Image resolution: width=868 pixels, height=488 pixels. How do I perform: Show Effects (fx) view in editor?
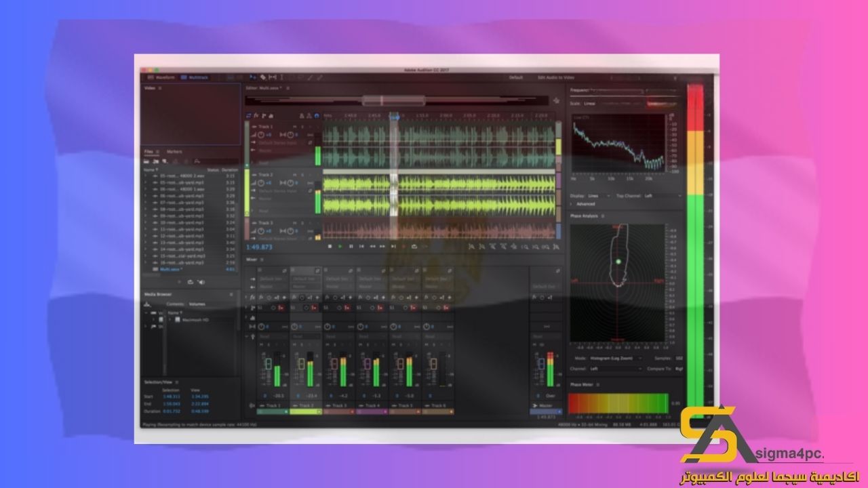(256, 116)
